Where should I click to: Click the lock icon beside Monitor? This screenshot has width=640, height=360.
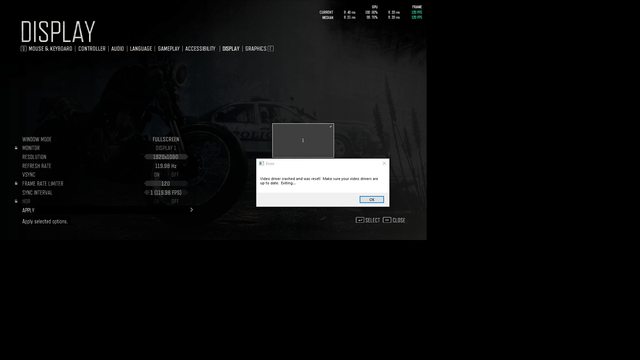pos(16,148)
